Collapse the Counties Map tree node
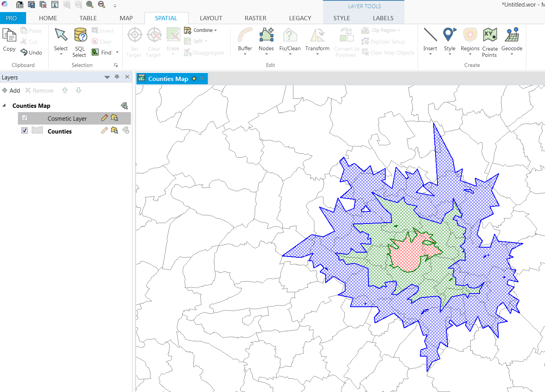Screen dimensions: 545x392 point(4,105)
